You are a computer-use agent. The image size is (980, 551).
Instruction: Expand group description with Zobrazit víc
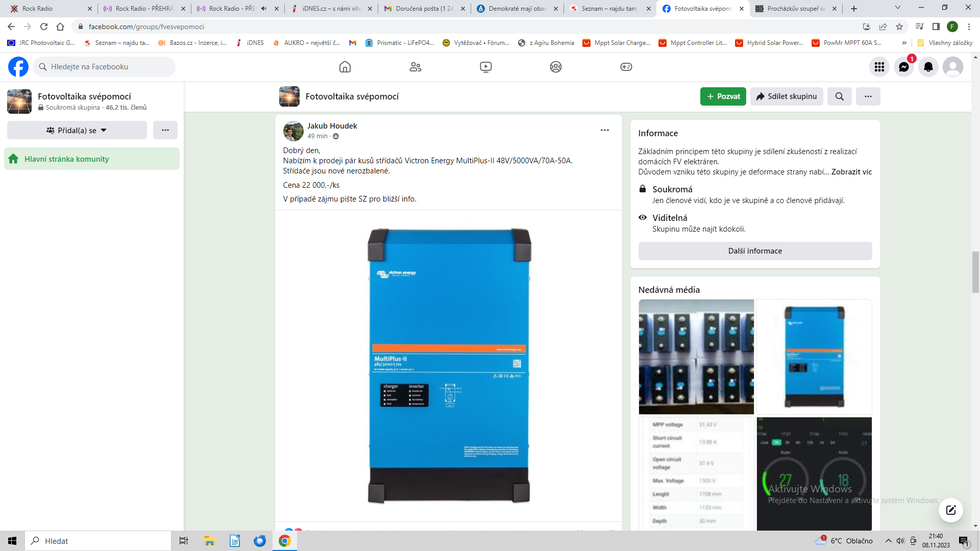pos(851,172)
